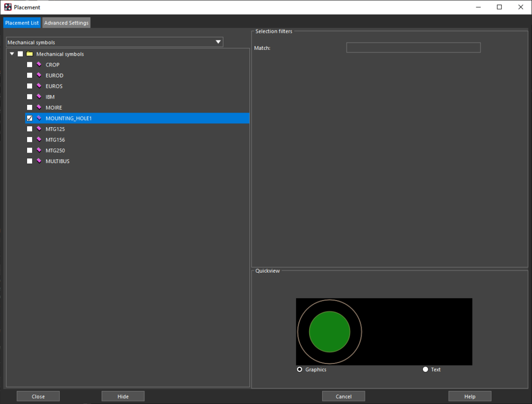The height and width of the screenshot is (404, 532).
Task: Click the green mounting hole preview
Action: pos(329,332)
